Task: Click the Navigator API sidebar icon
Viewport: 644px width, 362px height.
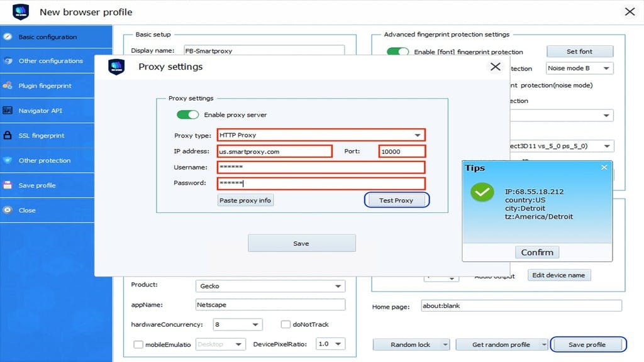Action: click(8, 111)
